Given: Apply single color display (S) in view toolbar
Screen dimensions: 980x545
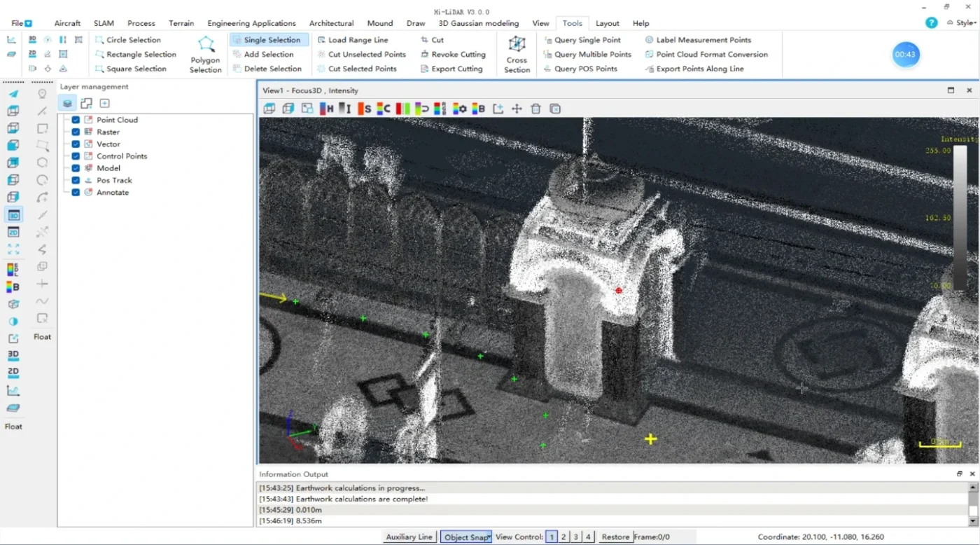Looking at the screenshot, I should point(364,109).
